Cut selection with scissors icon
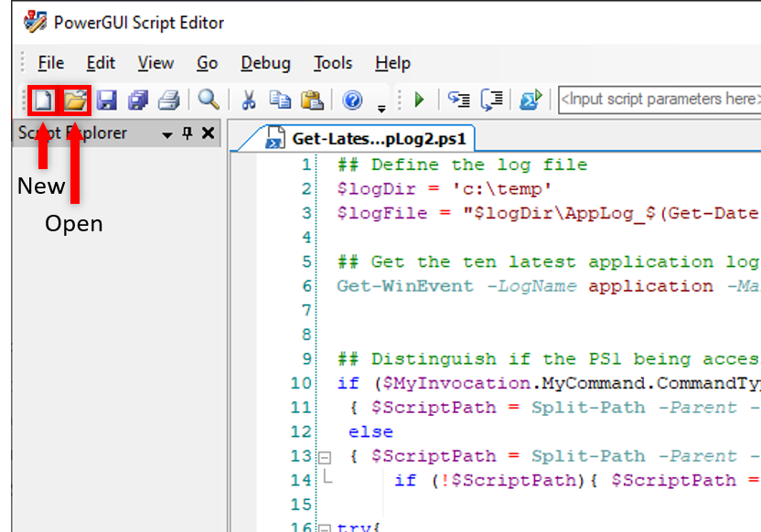 (x=249, y=101)
